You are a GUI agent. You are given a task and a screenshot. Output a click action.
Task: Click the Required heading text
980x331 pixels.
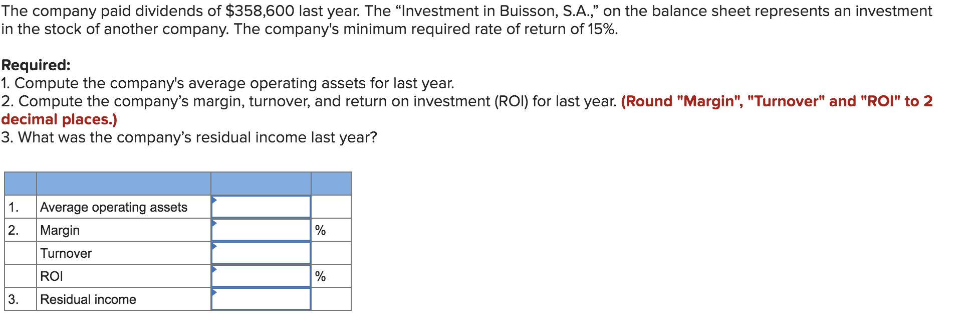pyautogui.click(x=35, y=65)
